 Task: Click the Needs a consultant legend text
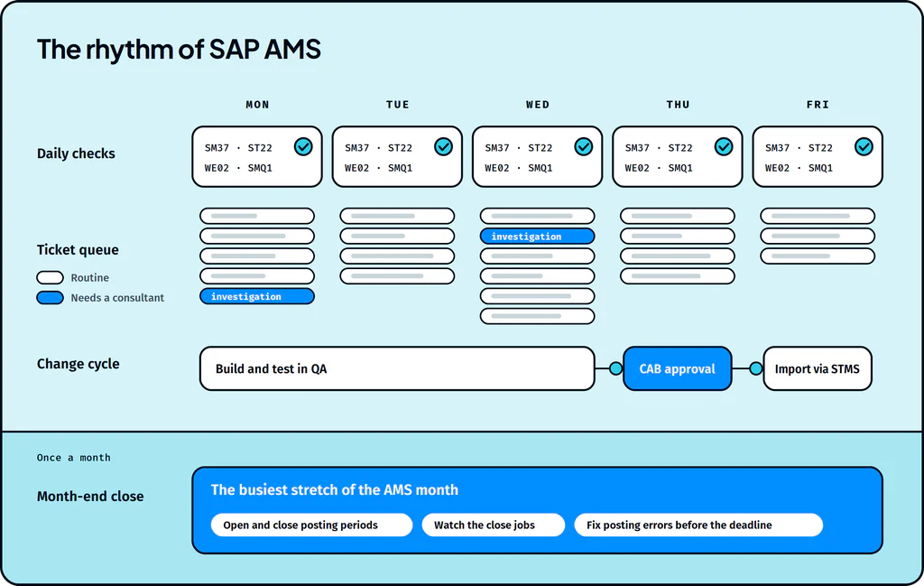(117, 298)
